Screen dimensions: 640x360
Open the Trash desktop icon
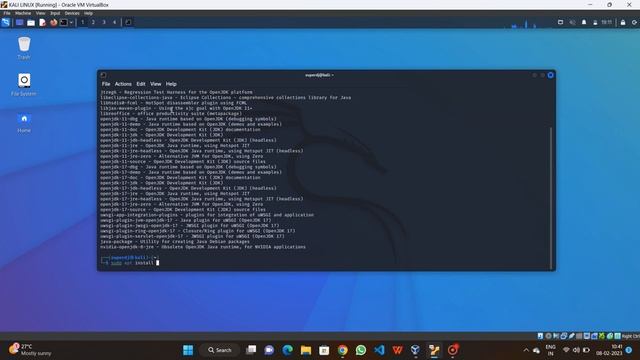[24, 48]
